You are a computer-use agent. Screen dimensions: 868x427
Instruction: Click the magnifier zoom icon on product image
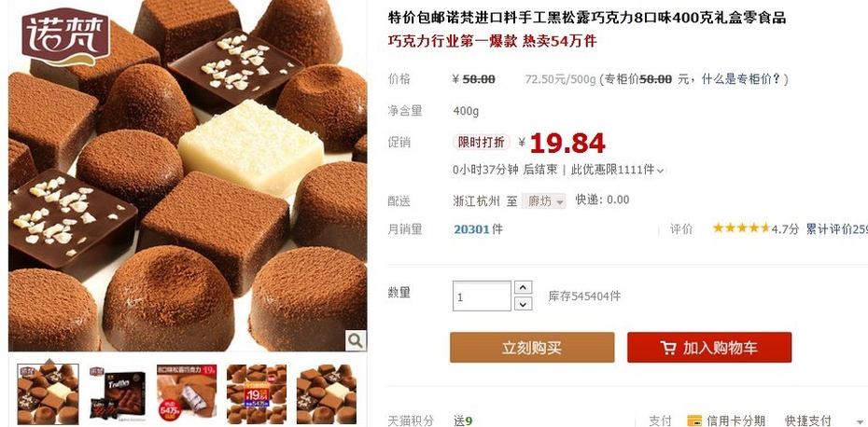click(x=356, y=340)
